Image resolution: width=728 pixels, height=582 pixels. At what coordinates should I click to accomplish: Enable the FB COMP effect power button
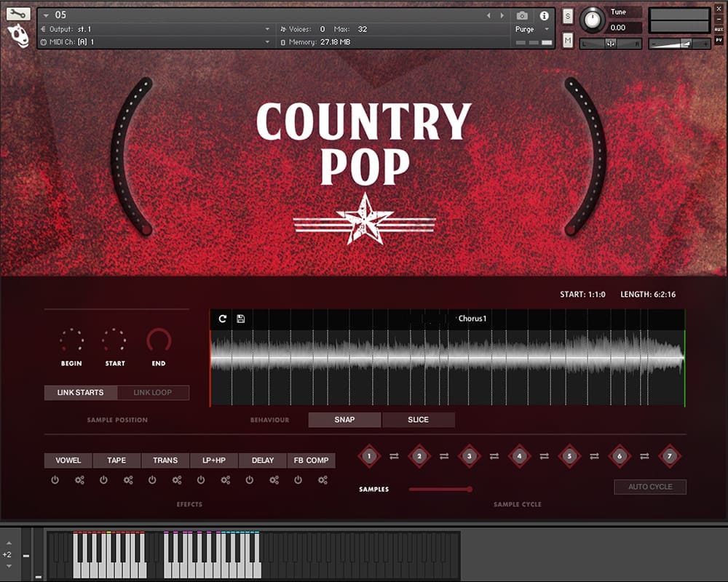click(x=298, y=480)
